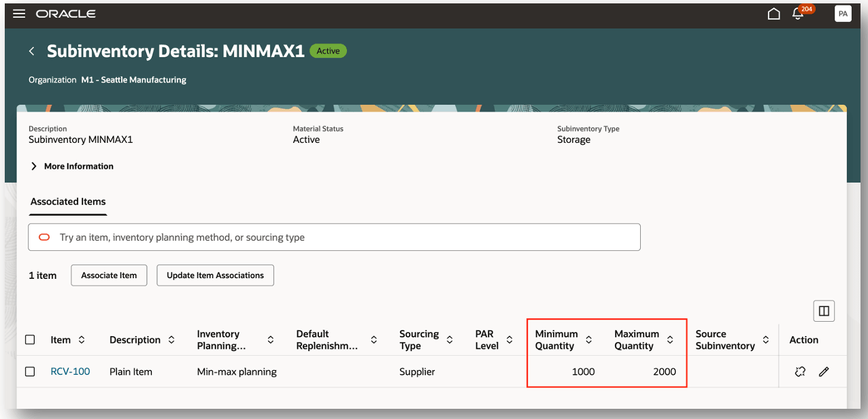Click the Oracle home icon
Viewport: 868px width, 419px height.
click(773, 13)
